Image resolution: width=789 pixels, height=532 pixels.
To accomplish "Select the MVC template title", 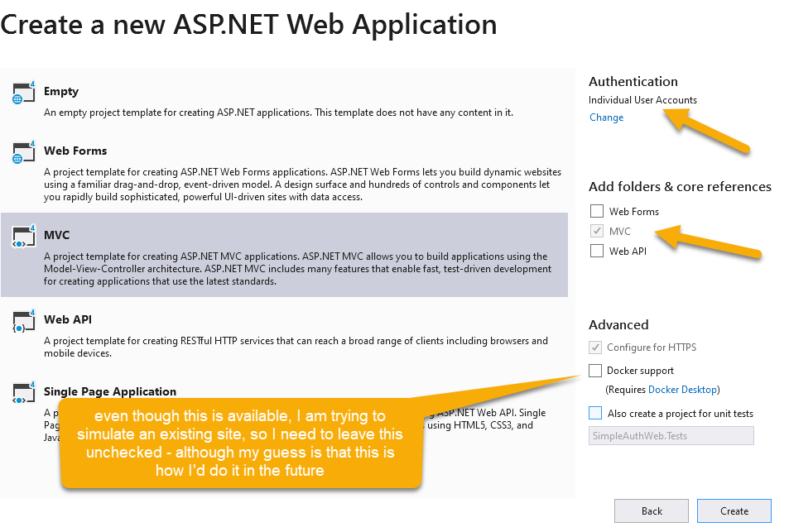I will pos(57,235).
